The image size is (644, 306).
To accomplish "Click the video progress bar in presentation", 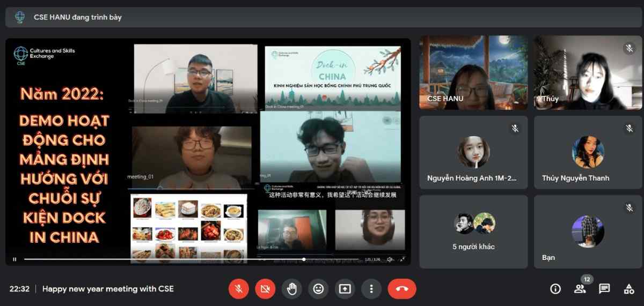I will point(192,259).
